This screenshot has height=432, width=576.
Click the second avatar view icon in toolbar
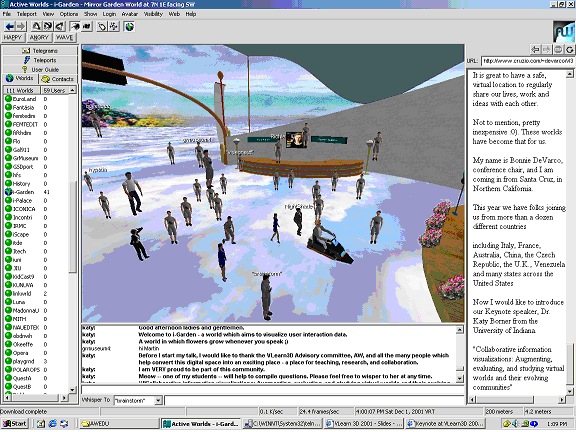pos(48,26)
